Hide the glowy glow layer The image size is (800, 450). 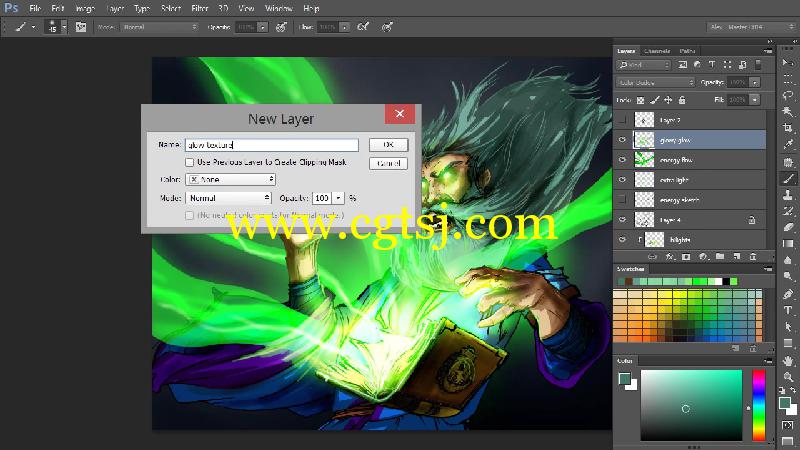(622, 140)
